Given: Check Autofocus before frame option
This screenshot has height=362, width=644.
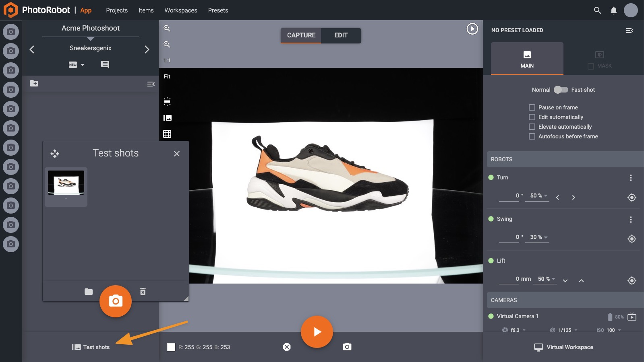Looking at the screenshot, I should (532, 136).
